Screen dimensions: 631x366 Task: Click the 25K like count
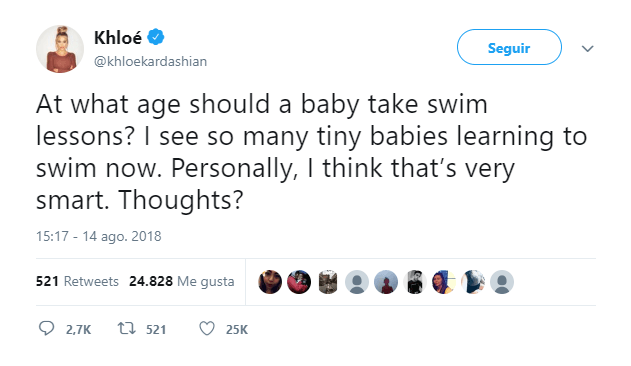pos(237,330)
